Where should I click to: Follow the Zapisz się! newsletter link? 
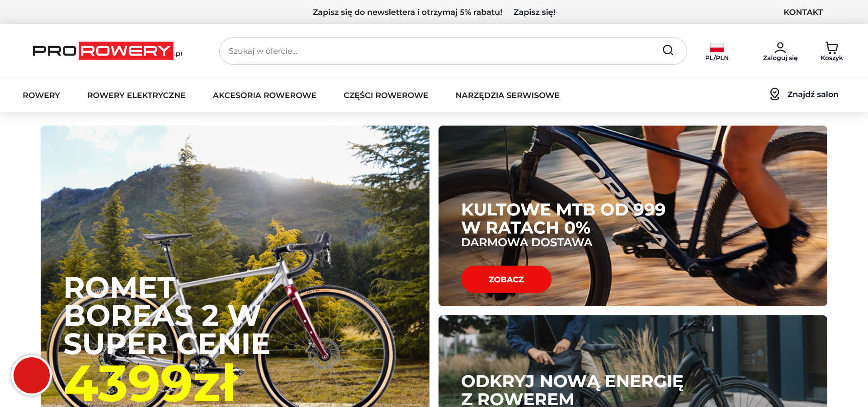(x=534, y=12)
